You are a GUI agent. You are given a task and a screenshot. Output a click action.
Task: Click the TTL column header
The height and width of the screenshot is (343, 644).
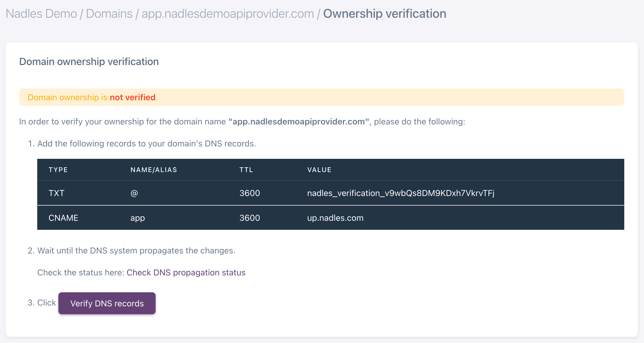[x=246, y=170]
